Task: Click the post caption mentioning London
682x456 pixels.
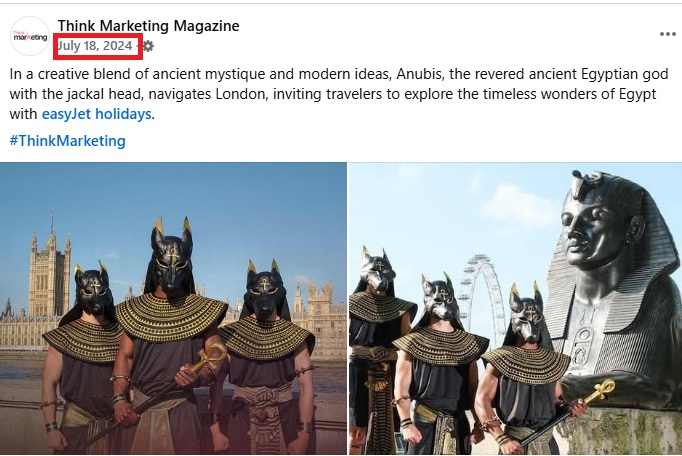Action: pos(339,94)
